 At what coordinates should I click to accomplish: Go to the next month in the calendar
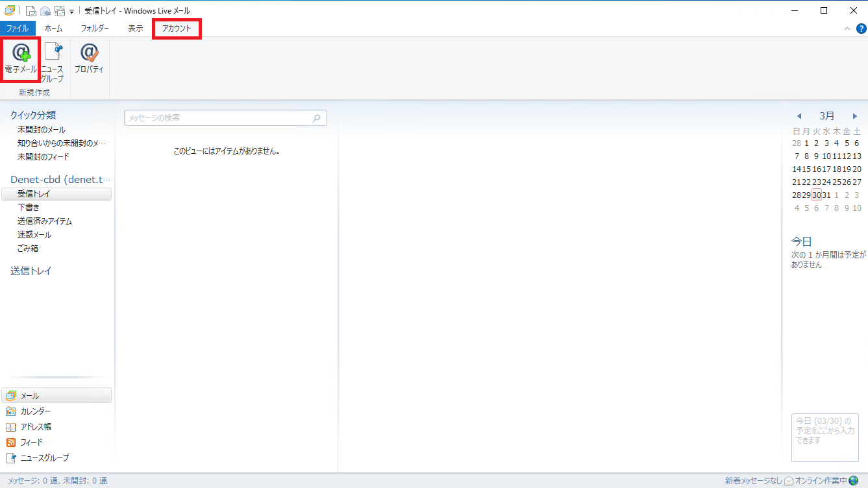pos(855,116)
